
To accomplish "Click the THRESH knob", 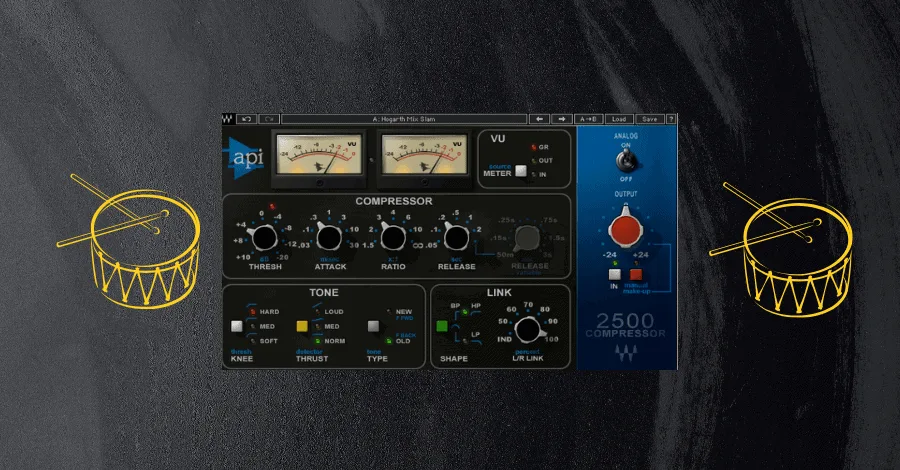I will pyautogui.click(x=264, y=238).
